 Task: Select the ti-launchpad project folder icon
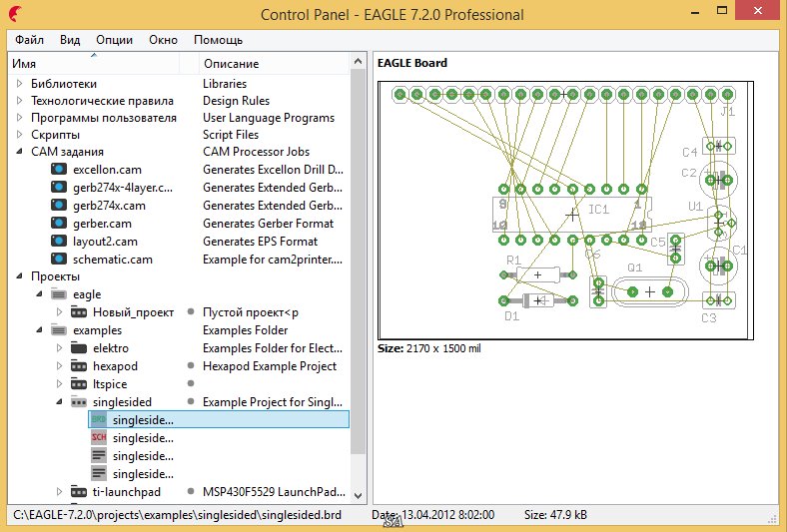click(78, 492)
